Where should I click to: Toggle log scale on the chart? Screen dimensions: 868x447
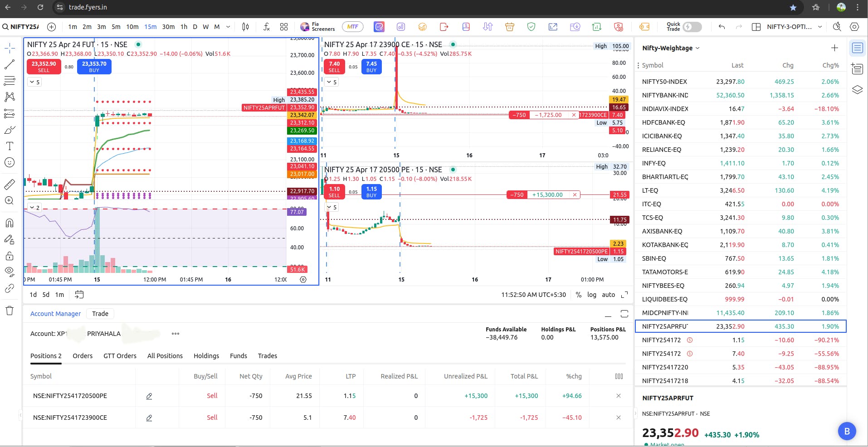pos(592,295)
